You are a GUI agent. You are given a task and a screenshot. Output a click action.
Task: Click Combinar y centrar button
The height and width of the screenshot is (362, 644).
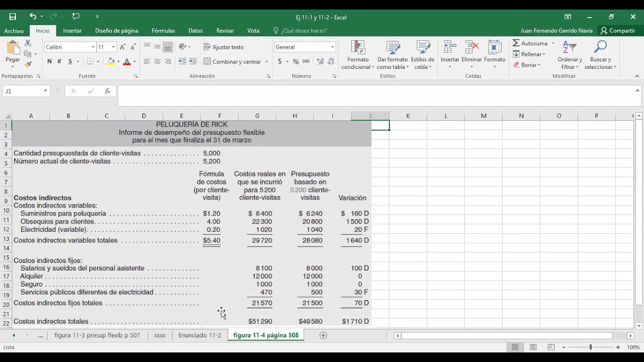point(232,61)
